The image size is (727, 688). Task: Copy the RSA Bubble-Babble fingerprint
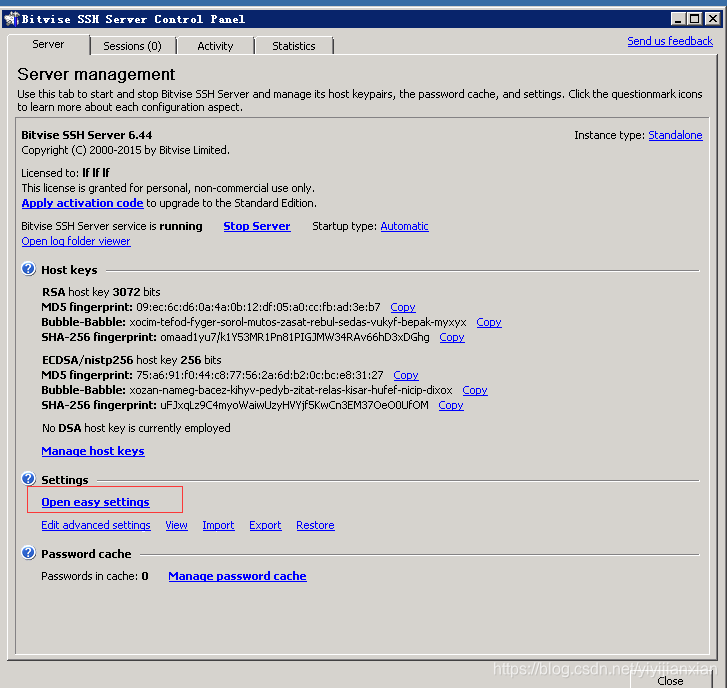click(489, 322)
